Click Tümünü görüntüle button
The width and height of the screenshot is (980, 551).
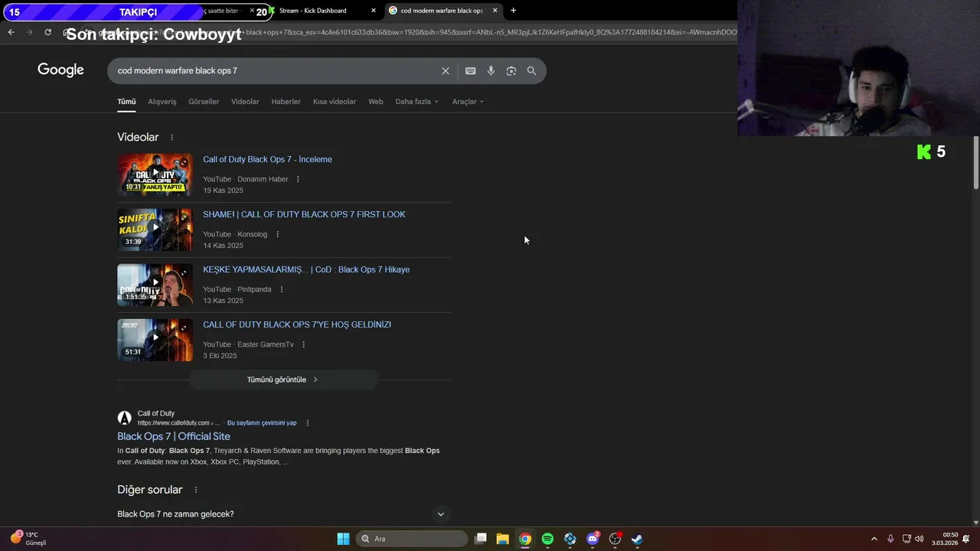(283, 380)
